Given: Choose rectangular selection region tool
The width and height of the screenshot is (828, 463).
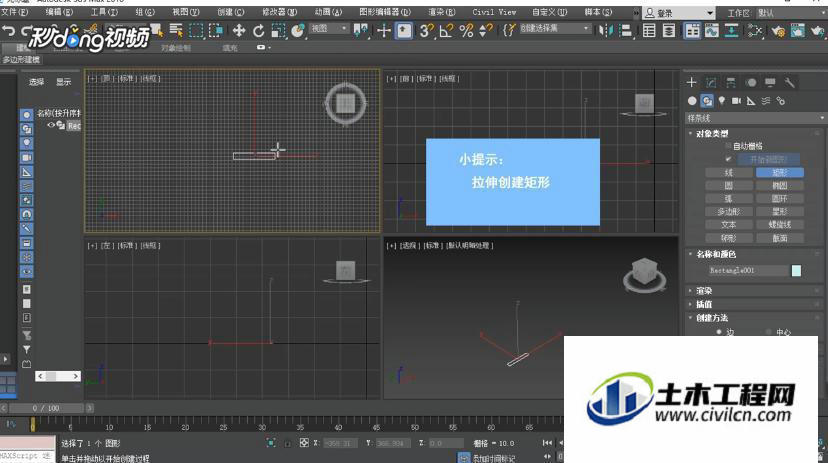Looking at the screenshot, I should (x=196, y=31).
